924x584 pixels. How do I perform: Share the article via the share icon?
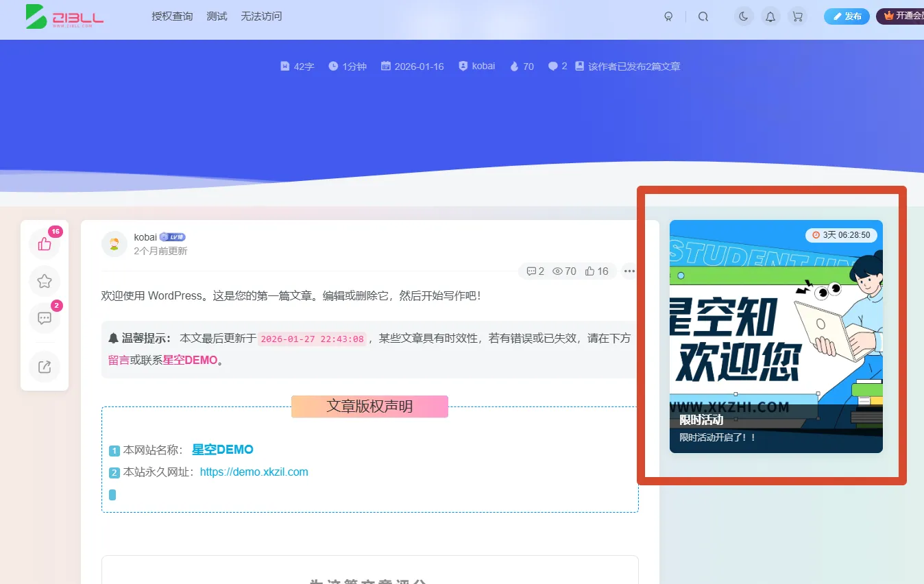44,367
